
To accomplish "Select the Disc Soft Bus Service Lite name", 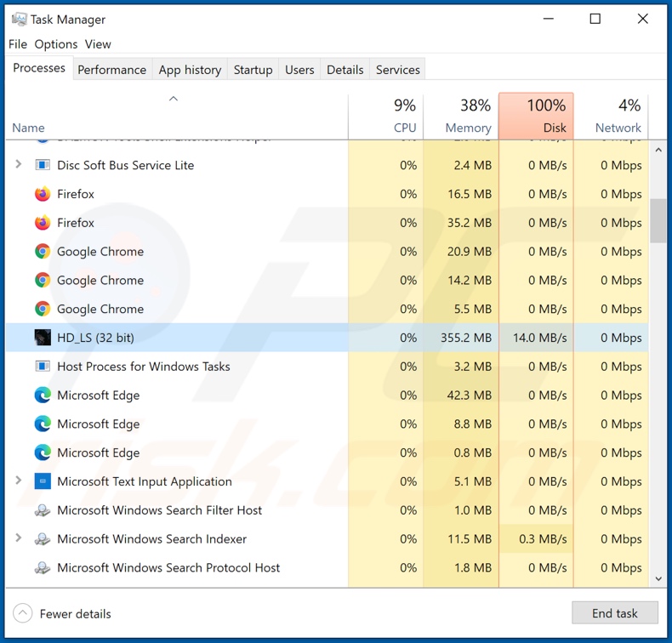I will 126,165.
